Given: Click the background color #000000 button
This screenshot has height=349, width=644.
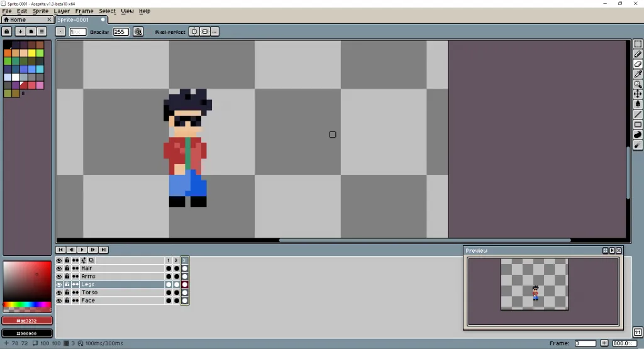Looking at the screenshot, I should (x=27, y=333).
